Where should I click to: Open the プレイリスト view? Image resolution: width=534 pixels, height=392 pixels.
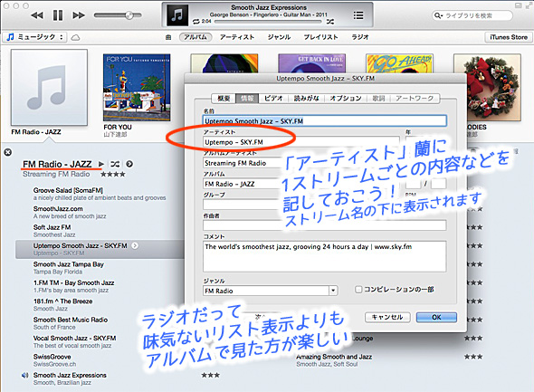click(320, 37)
